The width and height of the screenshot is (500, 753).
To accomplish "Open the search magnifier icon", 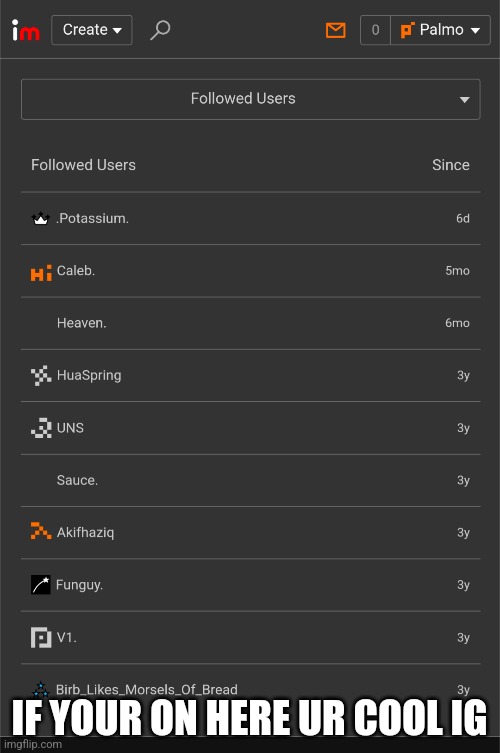I will click(160, 30).
